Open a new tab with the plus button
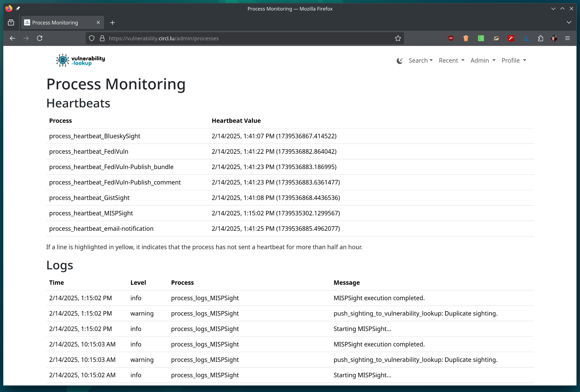 coord(113,23)
